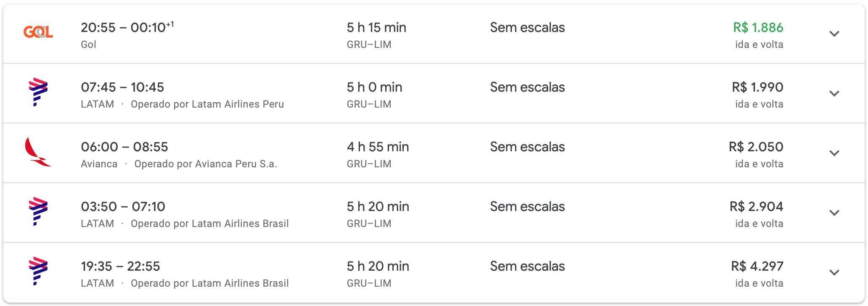Expand the Gol 20:55 flight details
Screen dimensions: 868x306
click(834, 34)
